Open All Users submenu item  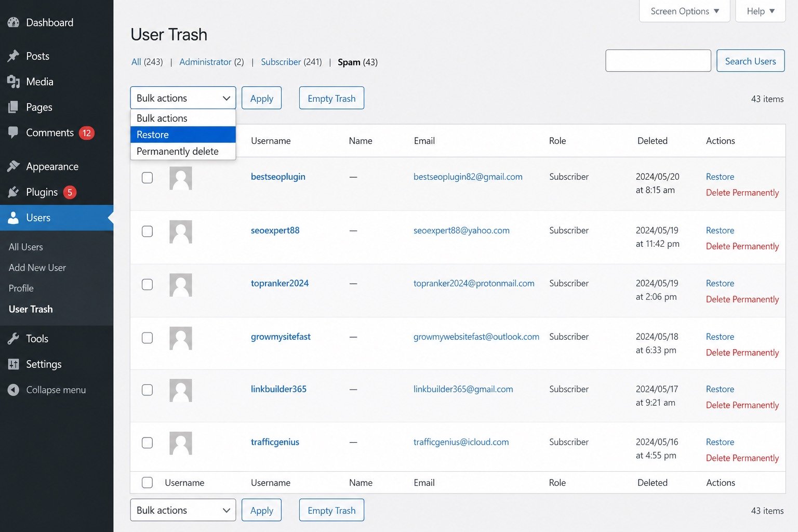pos(26,247)
